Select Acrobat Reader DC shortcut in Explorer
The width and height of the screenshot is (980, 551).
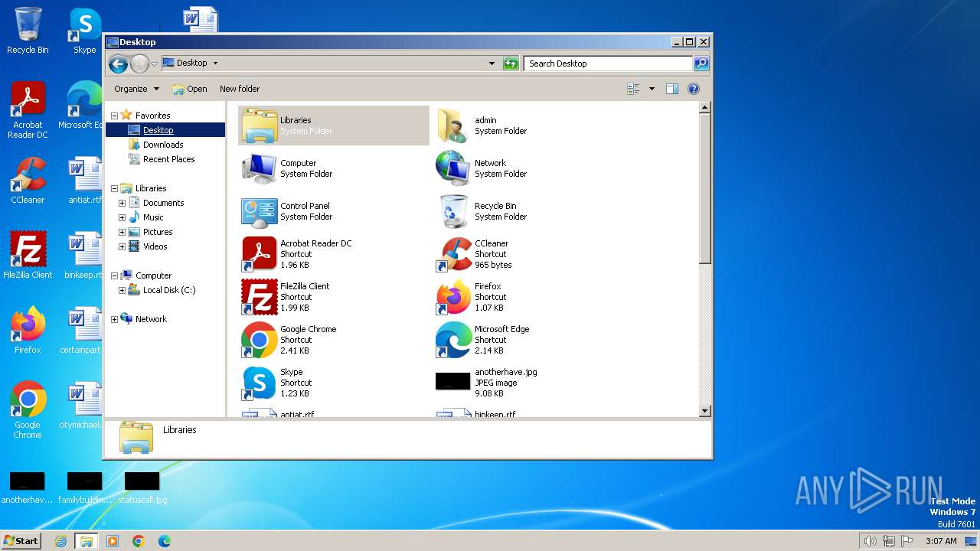tap(260, 254)
